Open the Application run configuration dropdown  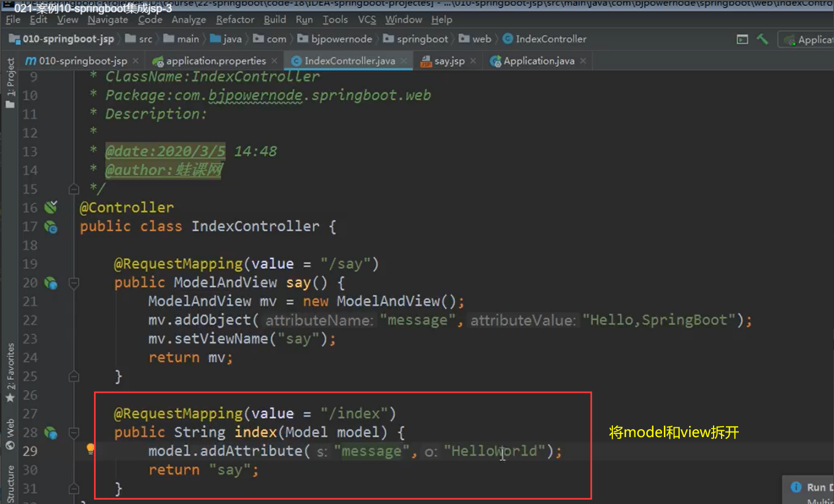tap(808, 39)
